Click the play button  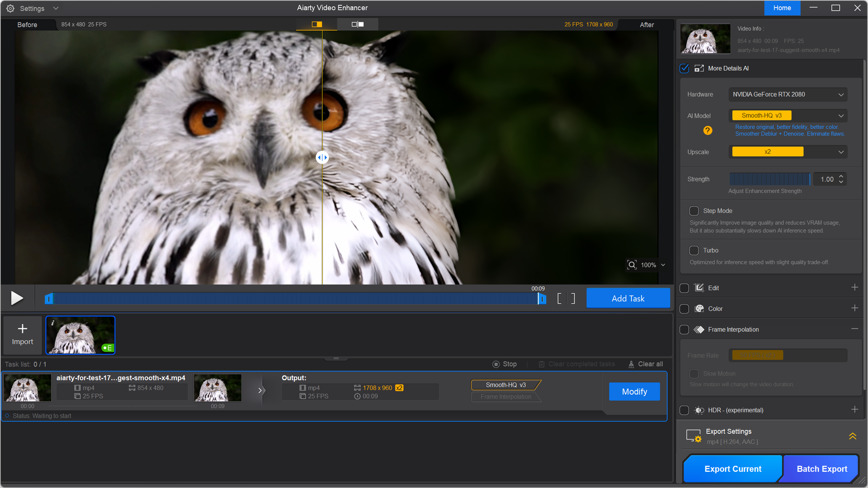point(17,298)
